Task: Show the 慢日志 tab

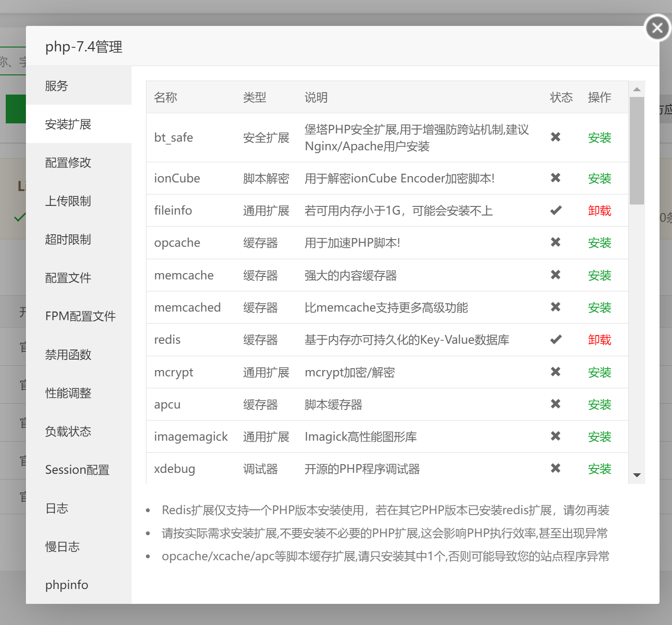Action: [62, 547]
